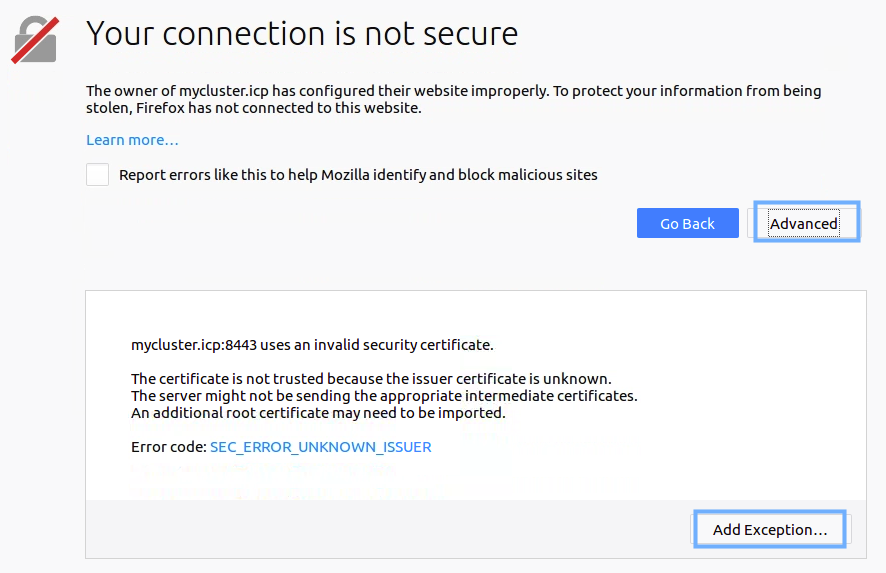Click the 'mycluster.icp:8443 uses an invalid' line

click(312, 345)
